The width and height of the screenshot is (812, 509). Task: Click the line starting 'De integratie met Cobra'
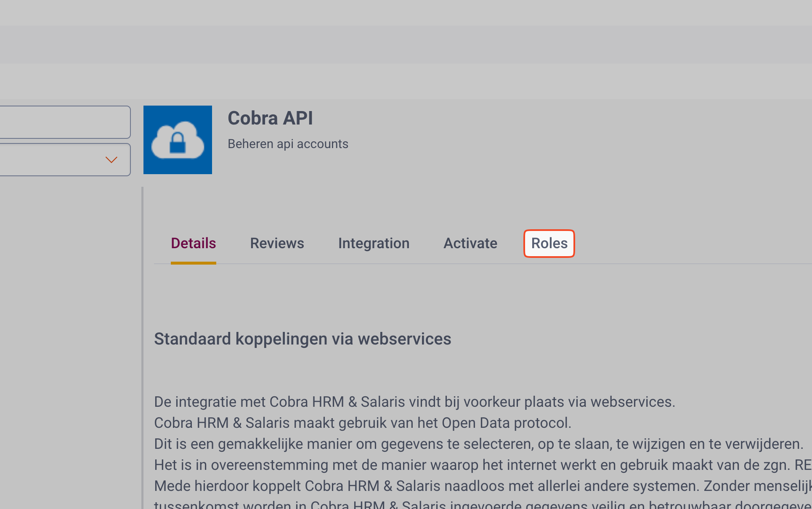click(414, 402)
